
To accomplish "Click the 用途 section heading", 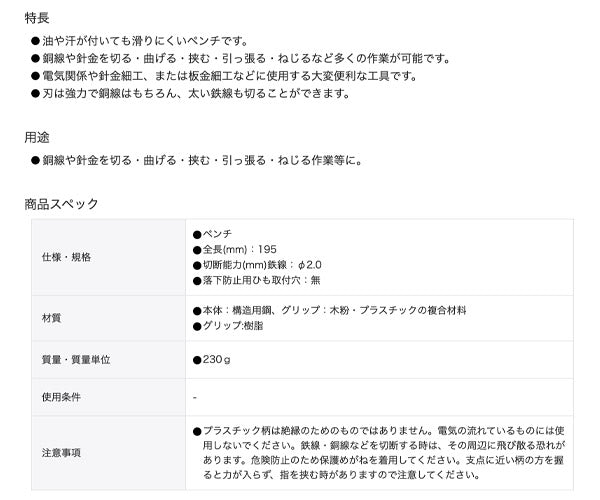I will 37,135.
